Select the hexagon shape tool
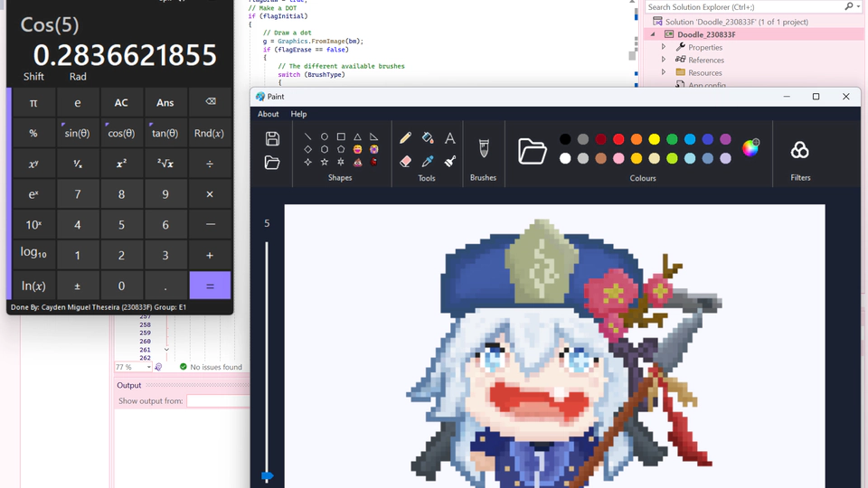Screen dimensions: 868x488 (x=325, y=149)
